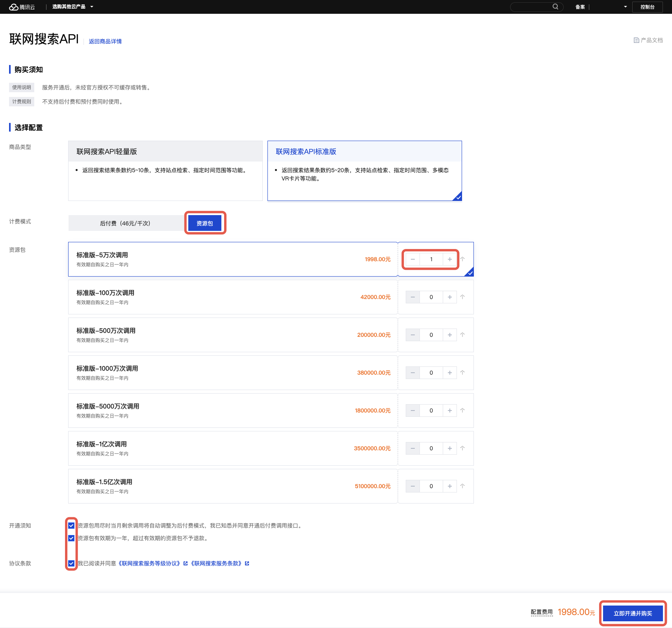Click the 返回商品详情 link
The width and height of the screenshot is (672, 628).
(105, 41)
